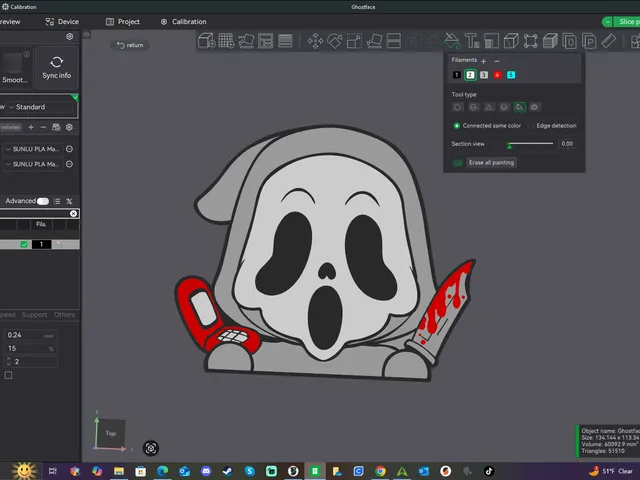Click the icon with letter O
Viewport: 640px width, 480px height.
coord(569,41)
